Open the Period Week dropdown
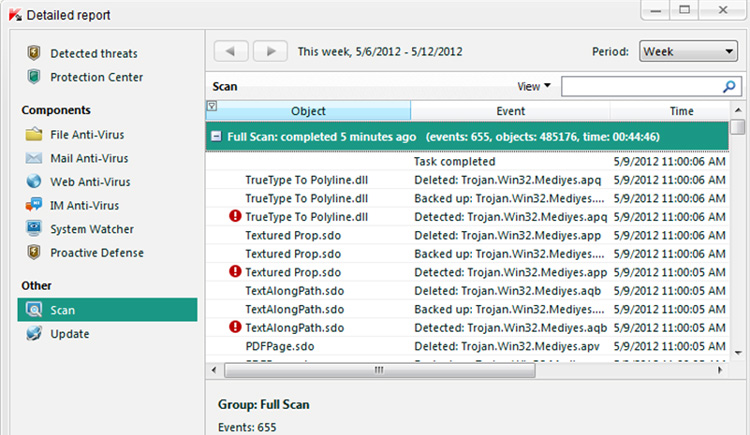 click(x=686, y=51)
